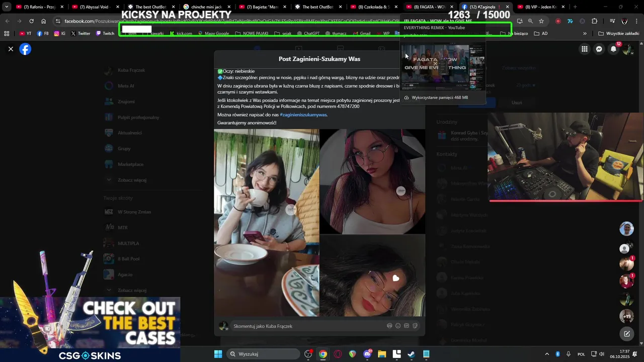Expand the 'Na bieżąco' bookmarks folder
The height and width of the screenshot is (362, 644).
[514, 34]
